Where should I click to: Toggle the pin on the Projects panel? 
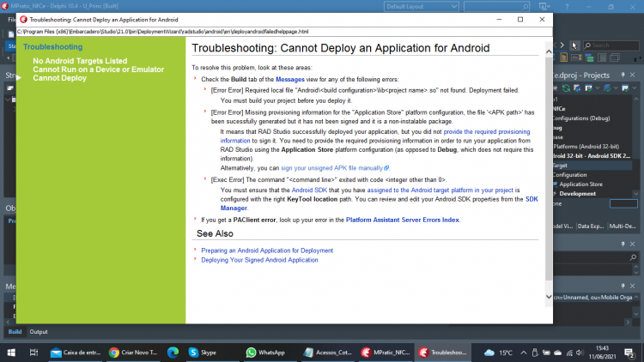623,75
